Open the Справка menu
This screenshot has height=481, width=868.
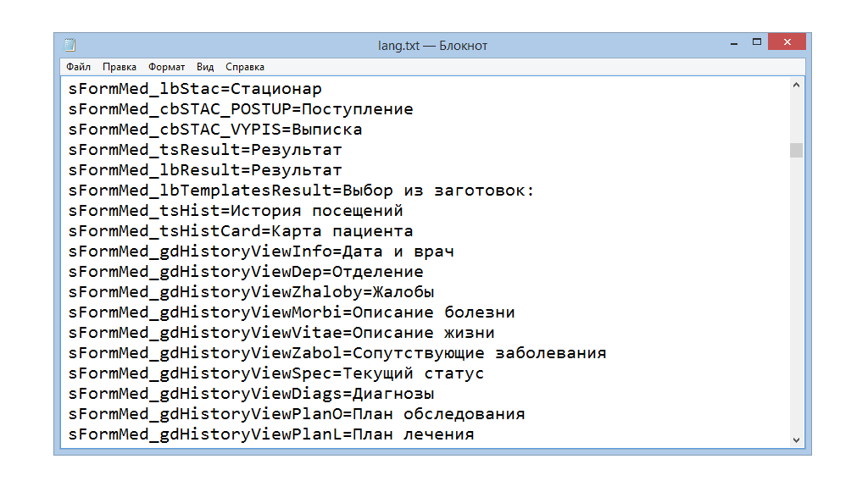245,67
